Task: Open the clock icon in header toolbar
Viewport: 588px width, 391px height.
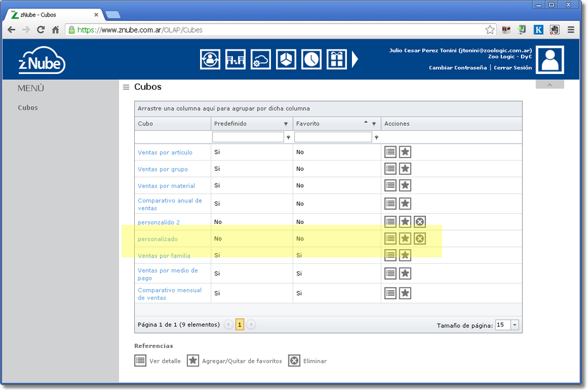Action: click(x=311, y=59)
